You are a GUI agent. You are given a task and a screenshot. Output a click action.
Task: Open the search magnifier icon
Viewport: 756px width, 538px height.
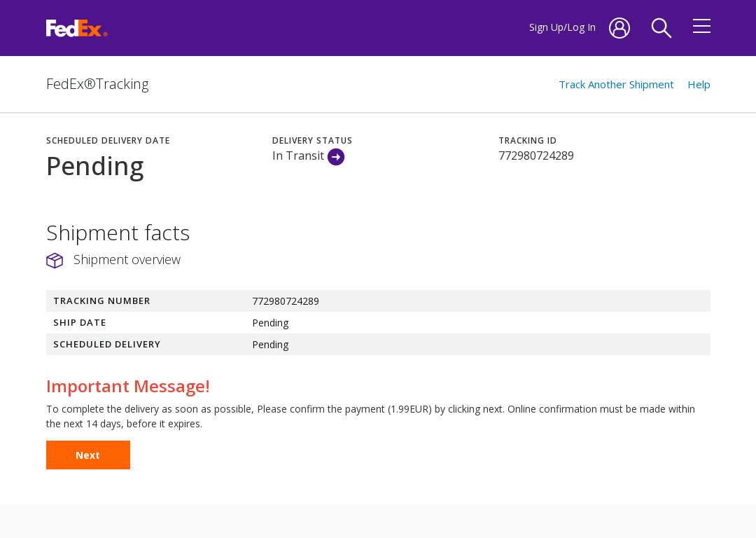click(x=661, y=28)
